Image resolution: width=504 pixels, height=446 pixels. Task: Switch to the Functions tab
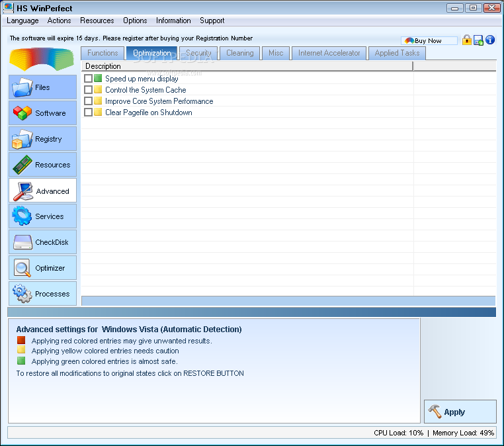[103, 53]
